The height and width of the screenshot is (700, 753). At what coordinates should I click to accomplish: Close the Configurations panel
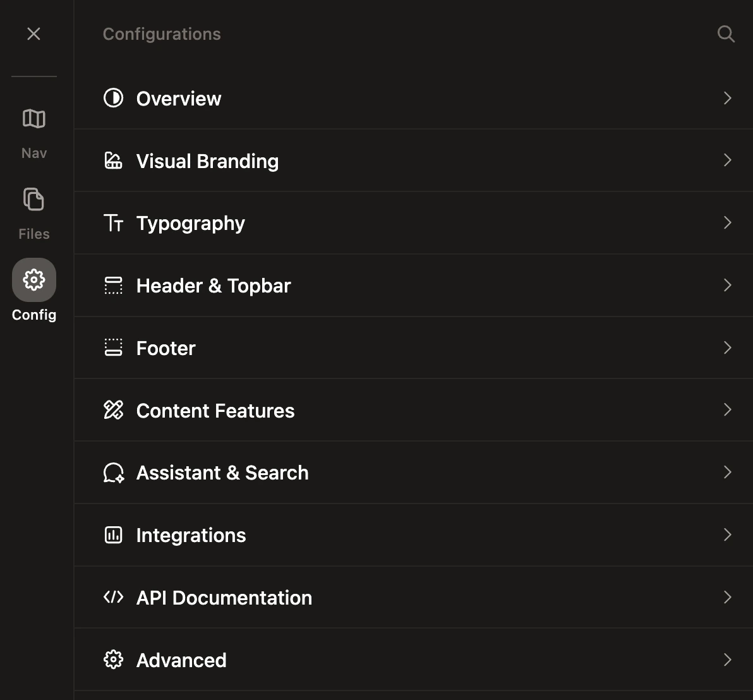(33, 33)
